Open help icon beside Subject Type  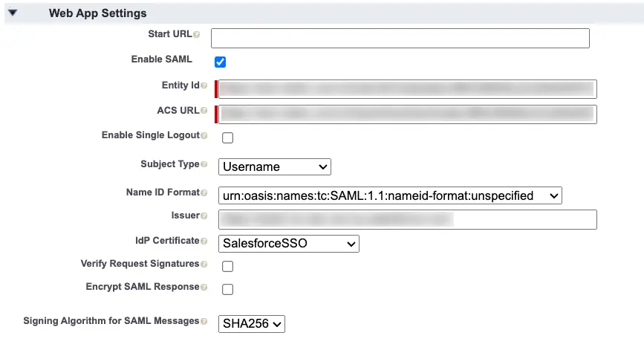[204, 164]
